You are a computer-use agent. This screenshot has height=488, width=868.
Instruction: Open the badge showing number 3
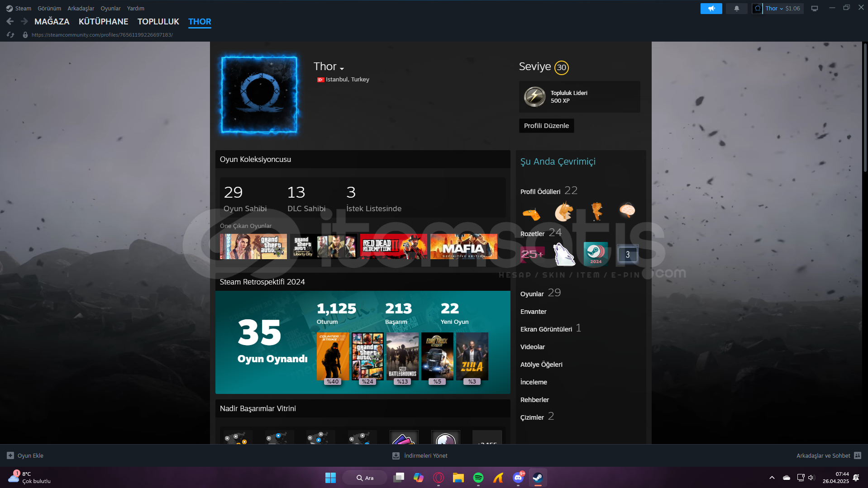tap(628, 255)
